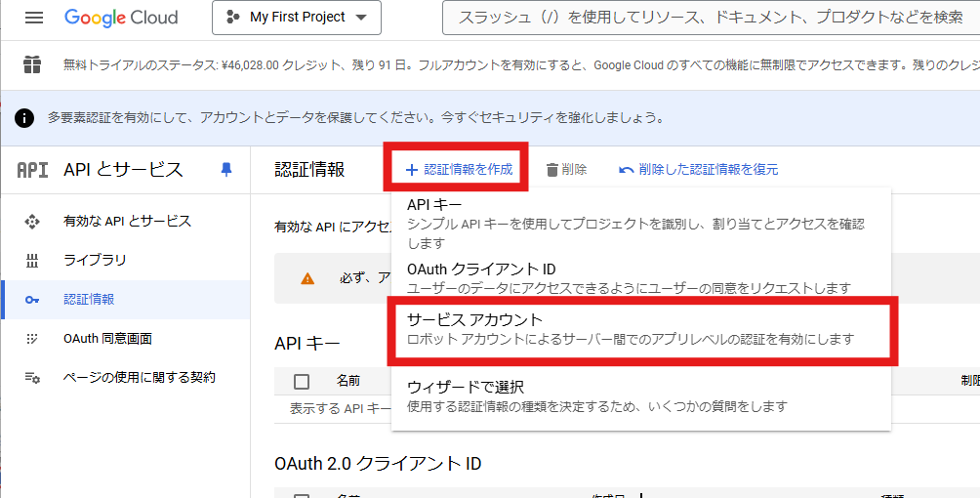Click the free trial status text
The width and height of the screenshot is (980, 498).
point(521,64)
